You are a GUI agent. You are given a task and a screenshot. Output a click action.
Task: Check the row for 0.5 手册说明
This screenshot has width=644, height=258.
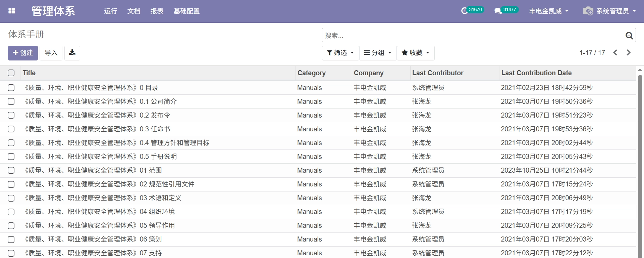[11, 157]
